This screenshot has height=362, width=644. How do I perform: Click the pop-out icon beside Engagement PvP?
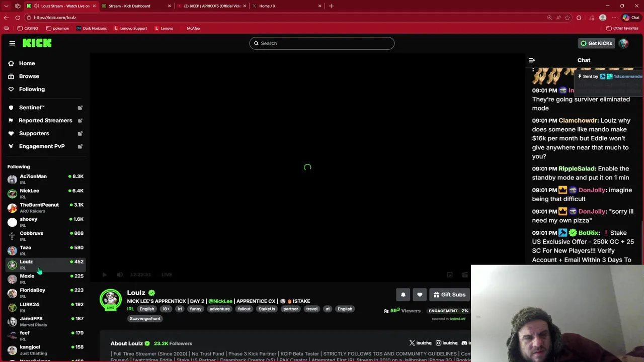80,146
